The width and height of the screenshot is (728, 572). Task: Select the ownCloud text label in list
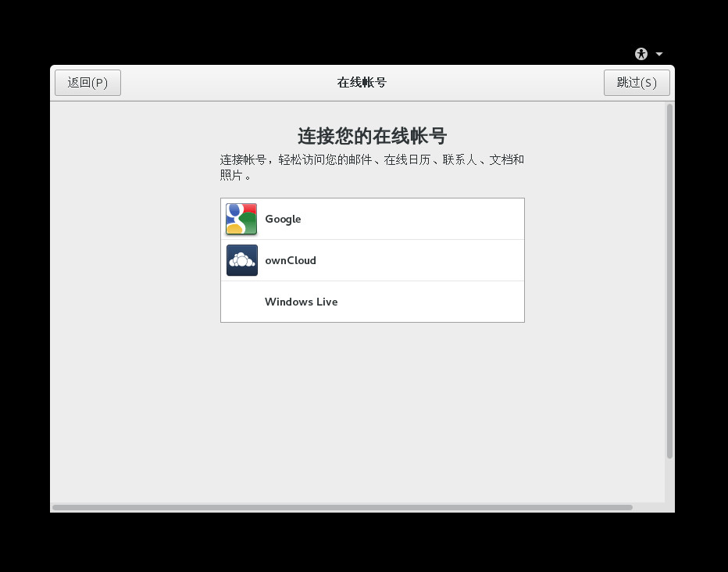(x=291, y=261)
